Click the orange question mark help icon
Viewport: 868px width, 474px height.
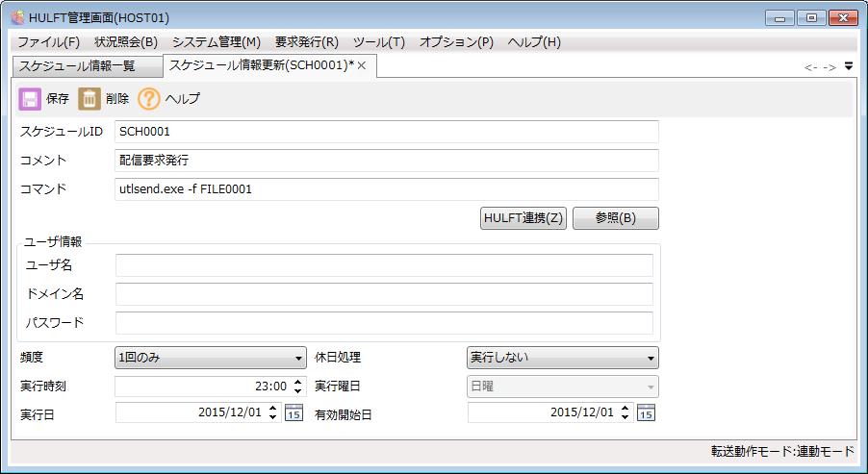coord(148,99)
